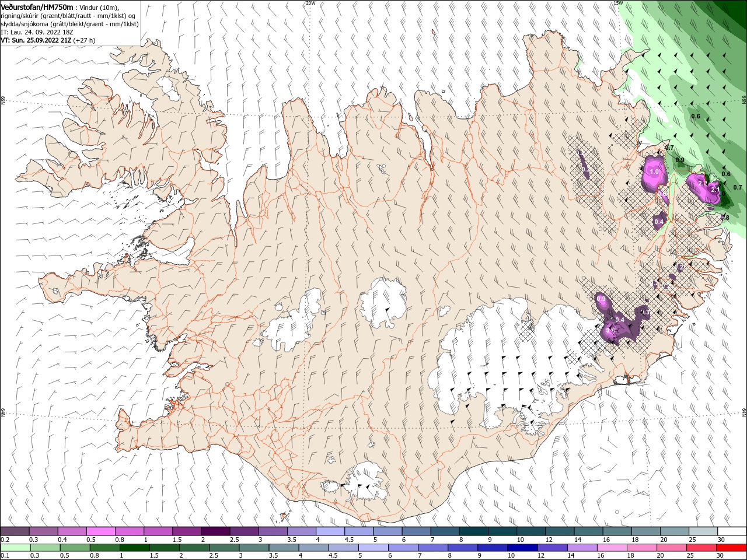Select pale grey swatch starting at 25, snow legend
Viewport: 747px width, 560px height.
point(703,531)
